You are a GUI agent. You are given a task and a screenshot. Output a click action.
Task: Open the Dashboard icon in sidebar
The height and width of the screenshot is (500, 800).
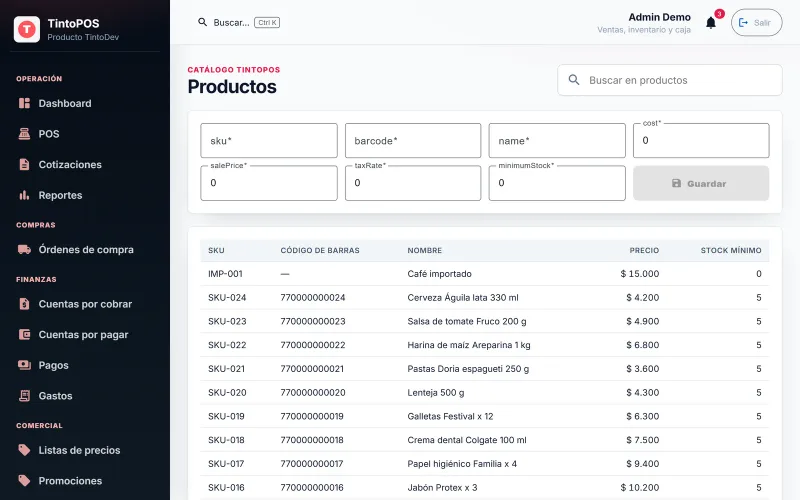[24, 103]
